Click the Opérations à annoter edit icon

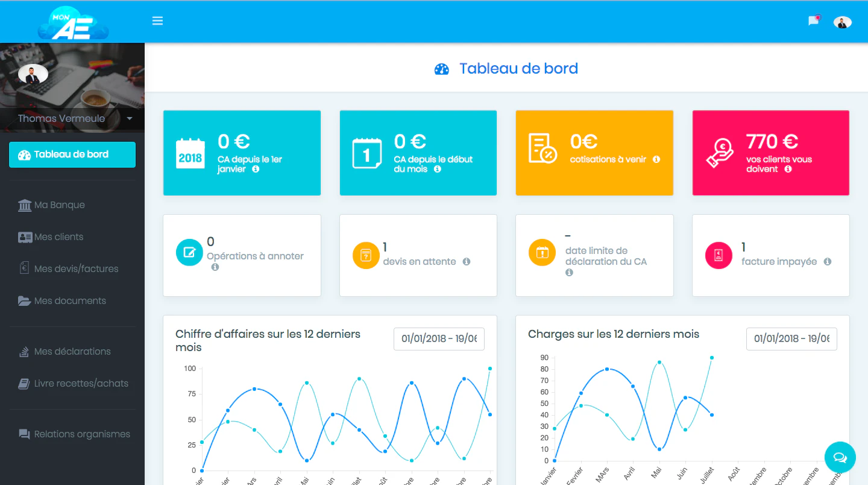[x=189, y=252]
